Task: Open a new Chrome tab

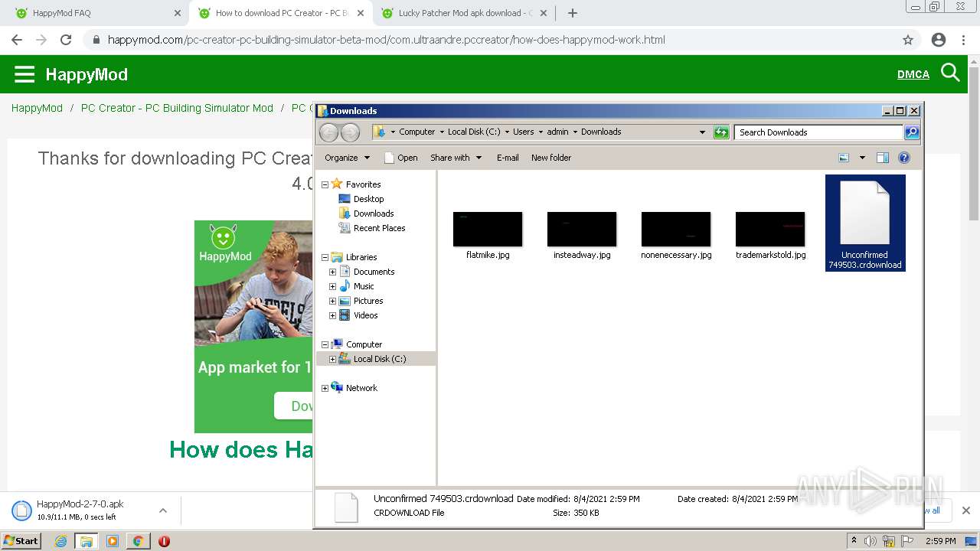Action: point(573,13)
